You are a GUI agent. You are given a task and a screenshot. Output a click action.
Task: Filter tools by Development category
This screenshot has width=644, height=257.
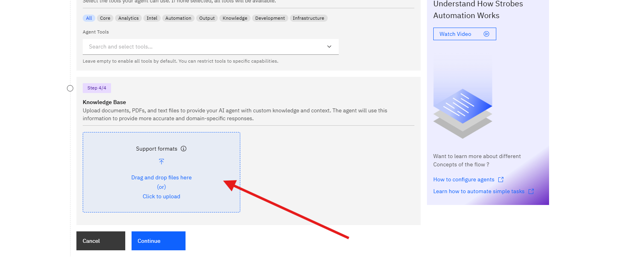click(270, 18)
